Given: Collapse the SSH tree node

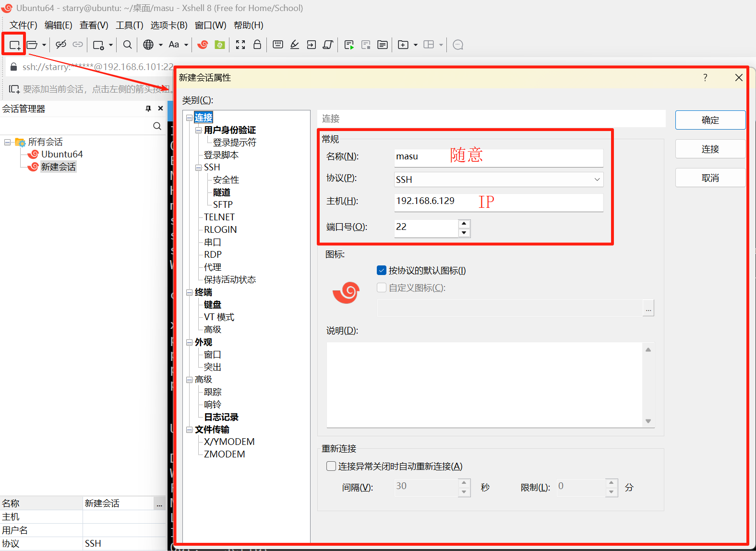Looking at the screenshot, I should (199, 168).
